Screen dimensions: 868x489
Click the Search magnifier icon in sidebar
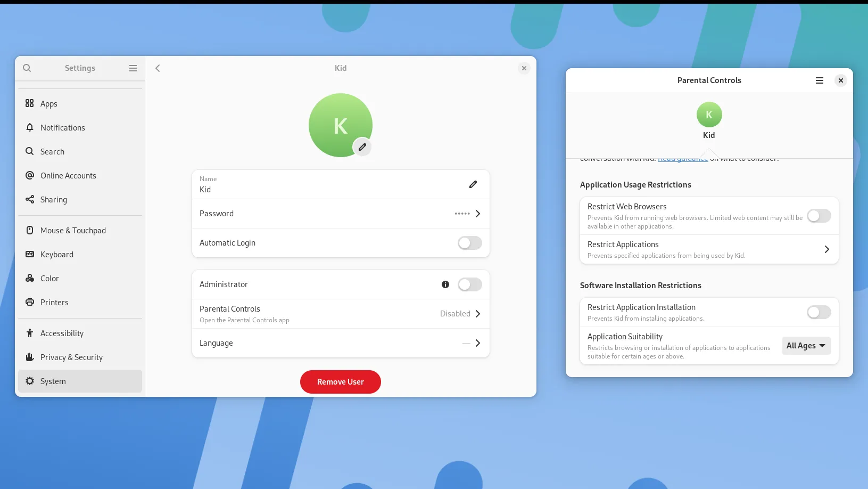30,151
